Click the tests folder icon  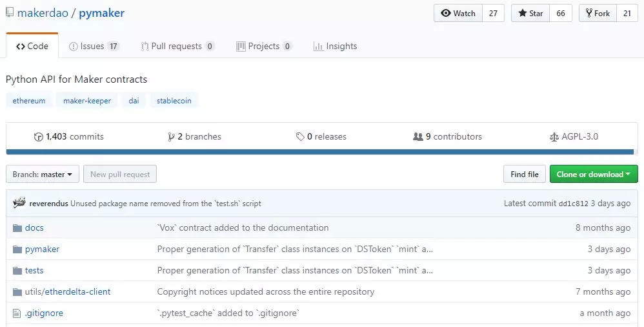[x=17, y=271]
